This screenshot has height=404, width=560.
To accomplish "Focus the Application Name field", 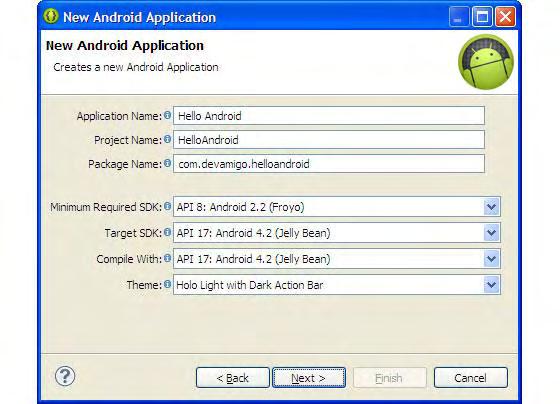I will (329, 116).
